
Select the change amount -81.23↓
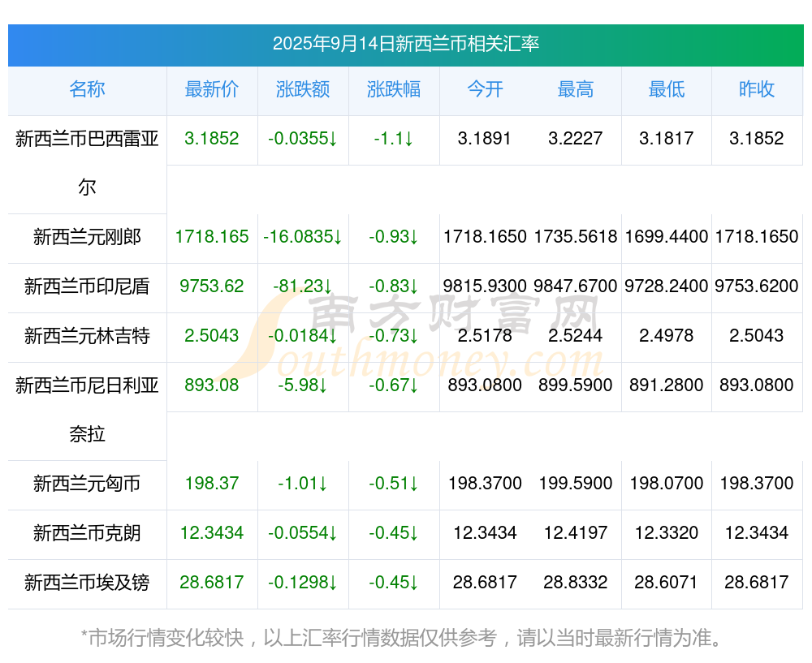coord(303,286)
